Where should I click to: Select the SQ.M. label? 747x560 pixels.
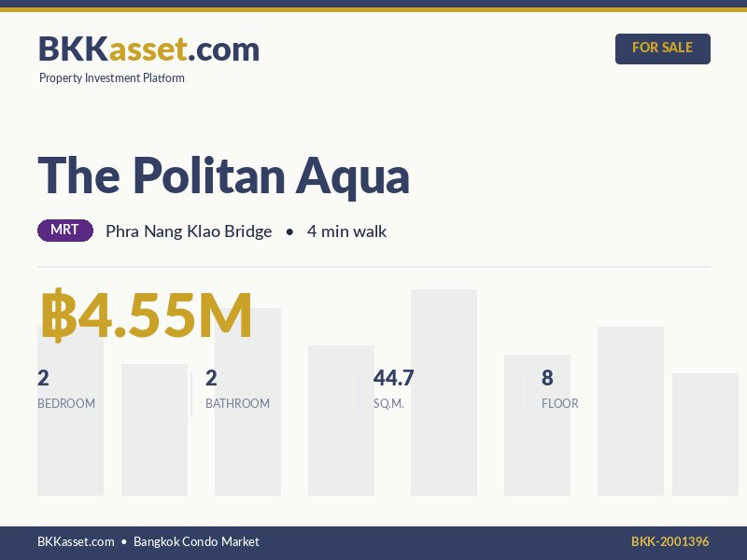coord(388,404)
